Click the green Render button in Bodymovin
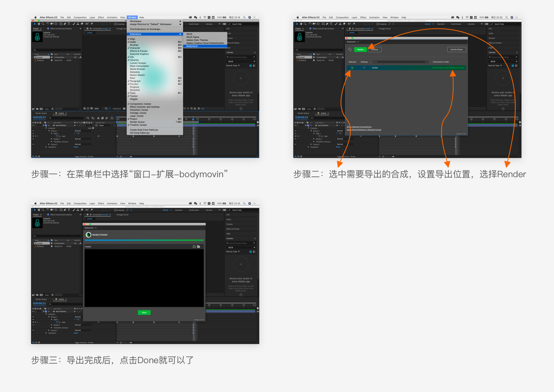This screenshot has width=554, height=392. pos(360,49)
